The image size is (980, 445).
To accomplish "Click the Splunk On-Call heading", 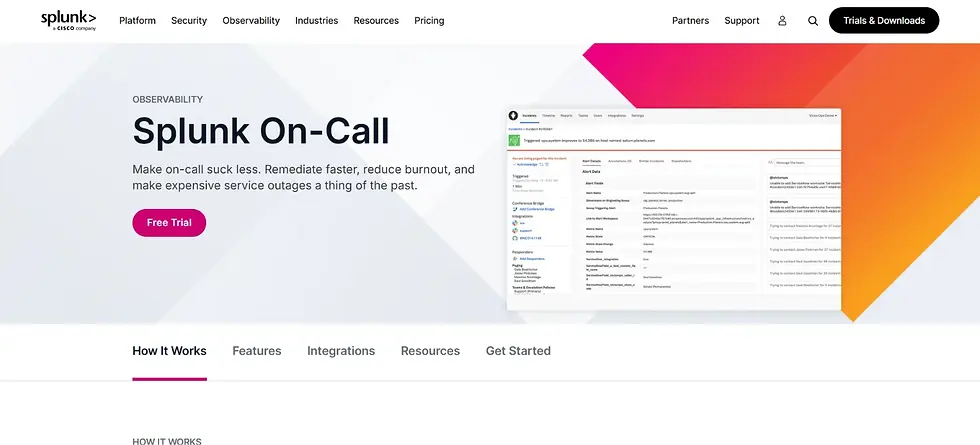I will (261, 131).
